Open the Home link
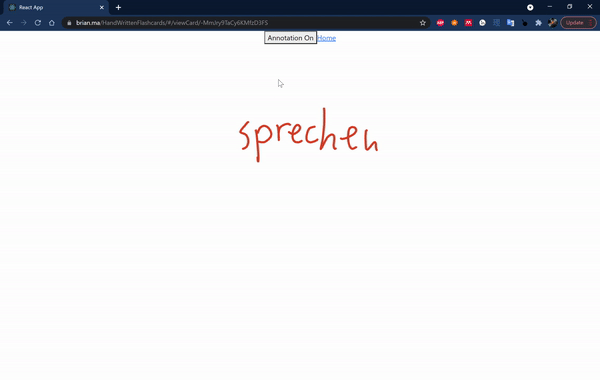 coord(327,38)
